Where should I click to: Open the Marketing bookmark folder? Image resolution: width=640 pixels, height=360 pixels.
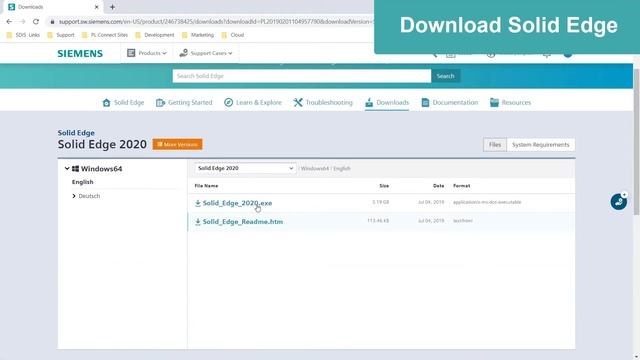(x=198, y=35)
